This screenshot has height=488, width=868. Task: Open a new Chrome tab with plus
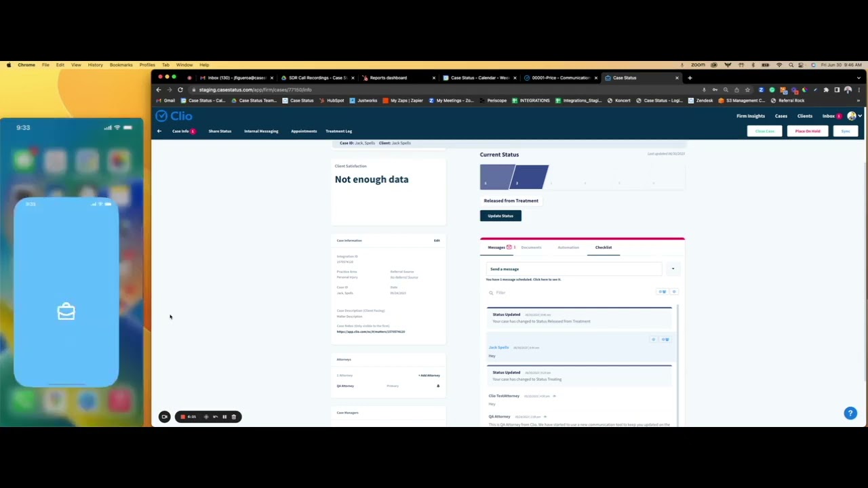click(x=690, y=78)
